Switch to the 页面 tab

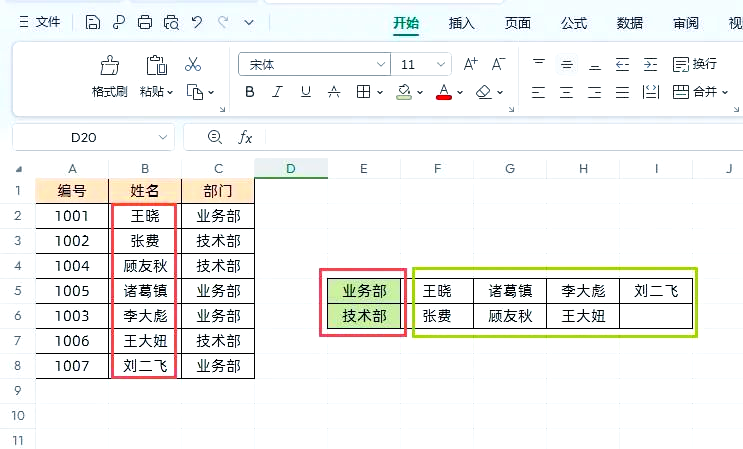coord(517,23)
